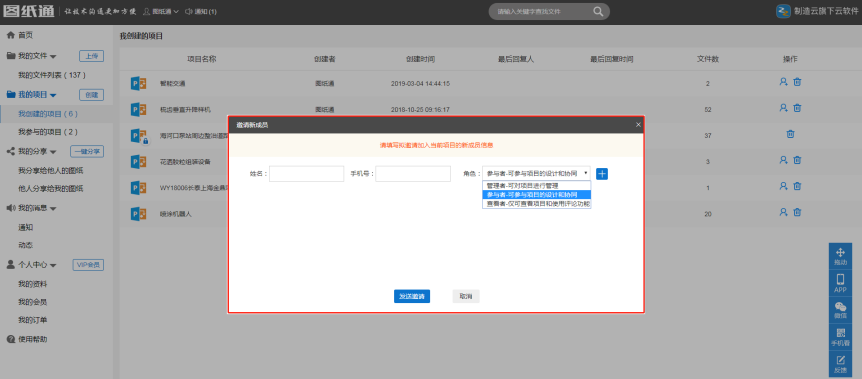Click the 我的分享 share icon
862x379 pixels.
(10, 151)
